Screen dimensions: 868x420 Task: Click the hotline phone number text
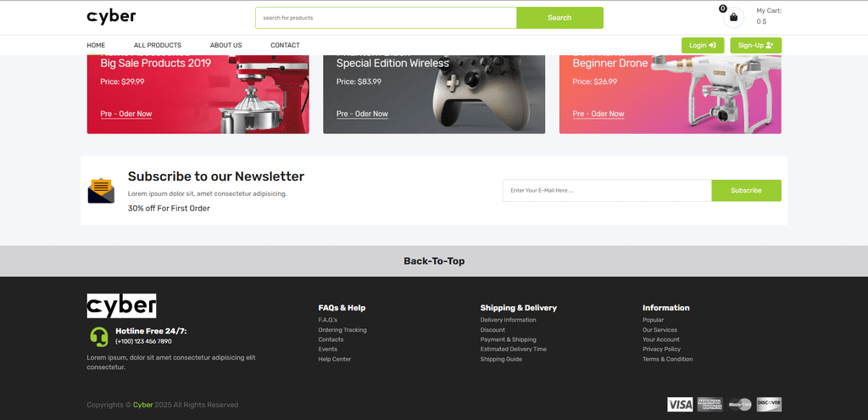(x=143, y=341)
